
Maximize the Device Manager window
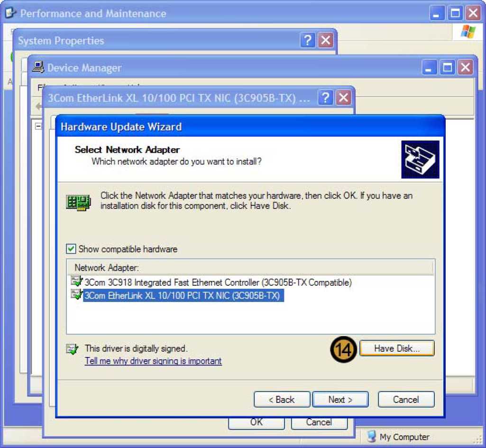(448, 67)
